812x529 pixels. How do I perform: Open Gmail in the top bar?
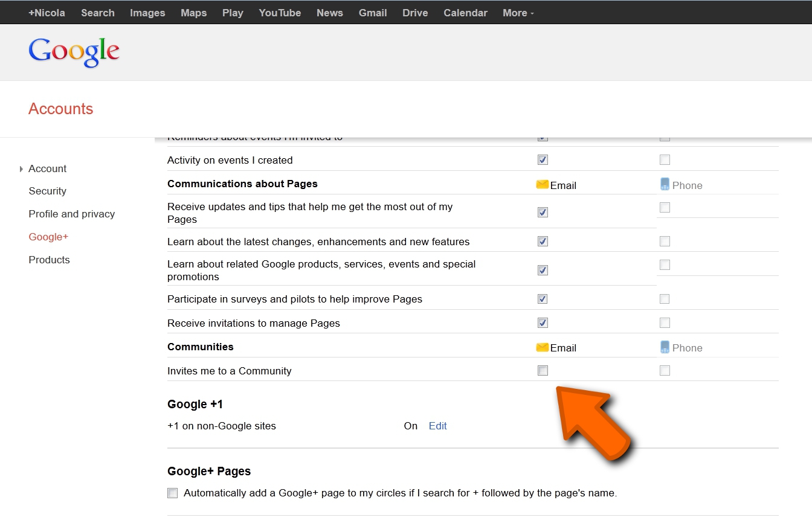373,13
